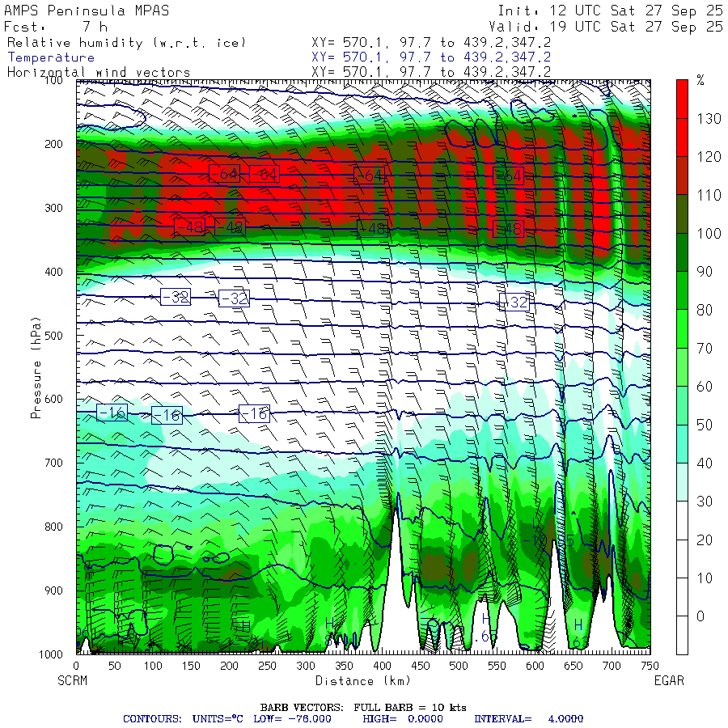Click the rightmost "-16" temperature contour label
Image resolution: width=728 pixels, height=728 pixels.
(254, 413)
